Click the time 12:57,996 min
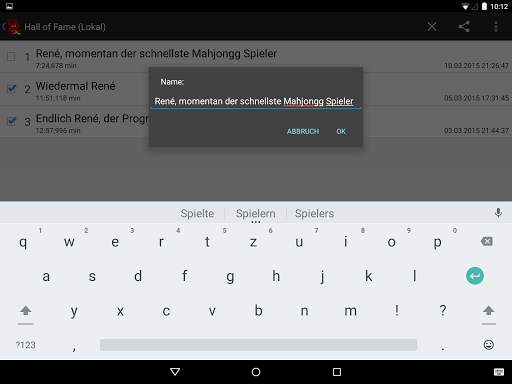Screen dimensions: 512x384 pyautogui.click(x=58, y=131)
